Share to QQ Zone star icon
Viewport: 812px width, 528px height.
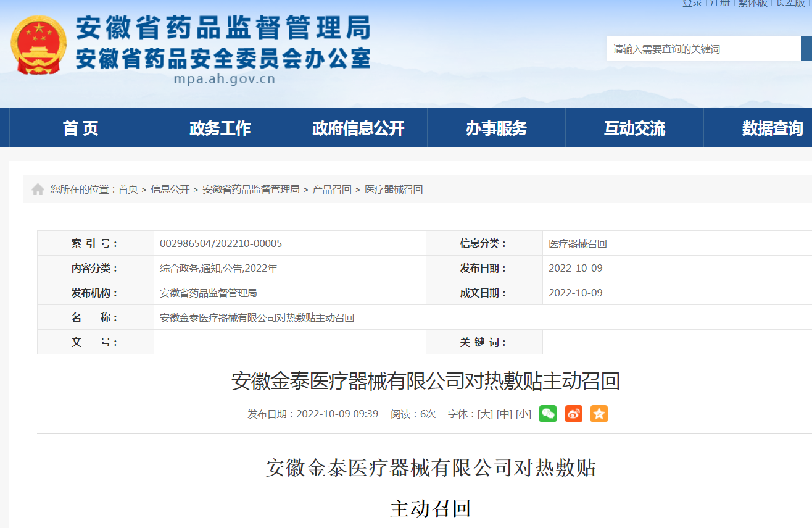click(x=599, y=414)
